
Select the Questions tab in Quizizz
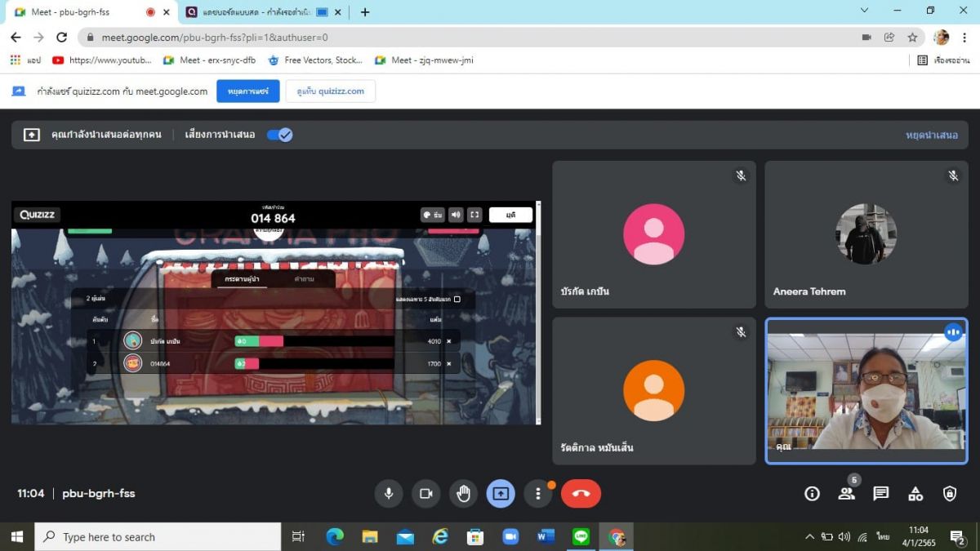pyautogui.click(x=303, y=279)
